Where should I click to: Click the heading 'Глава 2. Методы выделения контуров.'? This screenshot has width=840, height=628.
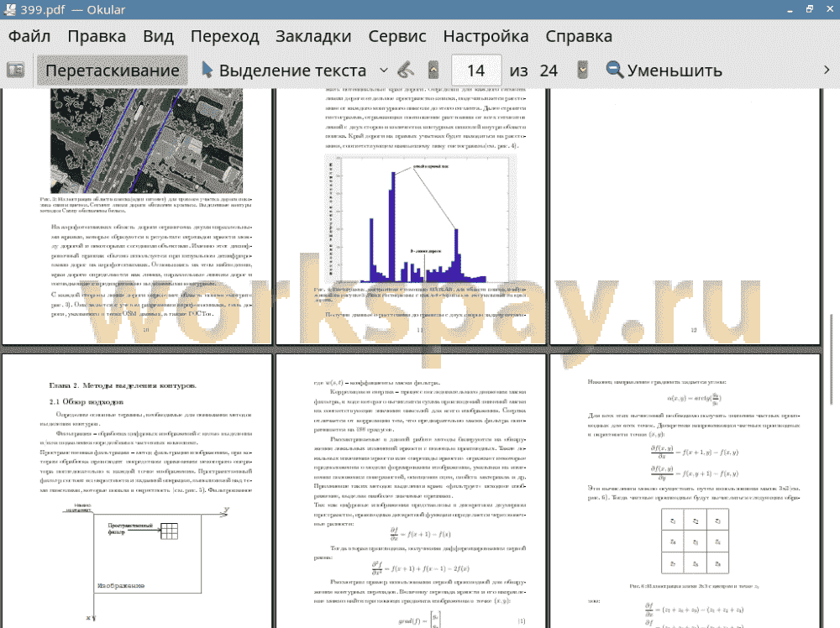[123, 385]
